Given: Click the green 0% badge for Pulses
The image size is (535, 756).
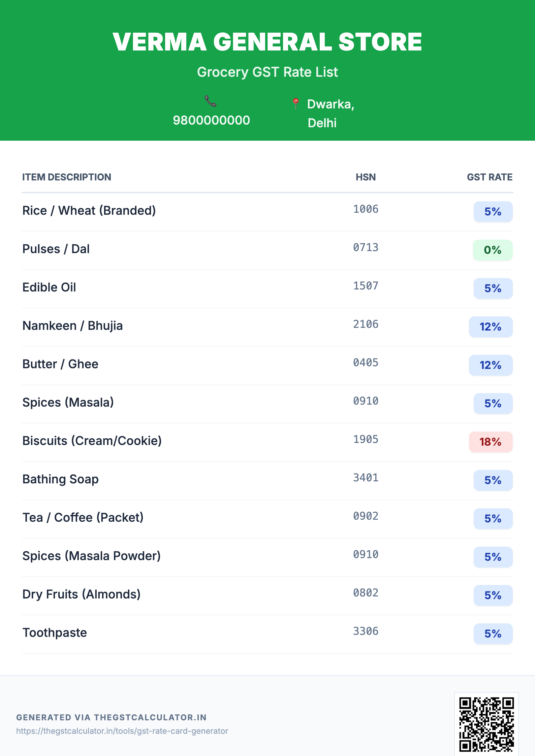Looking at the screenshot, I should tap(493, 250).
